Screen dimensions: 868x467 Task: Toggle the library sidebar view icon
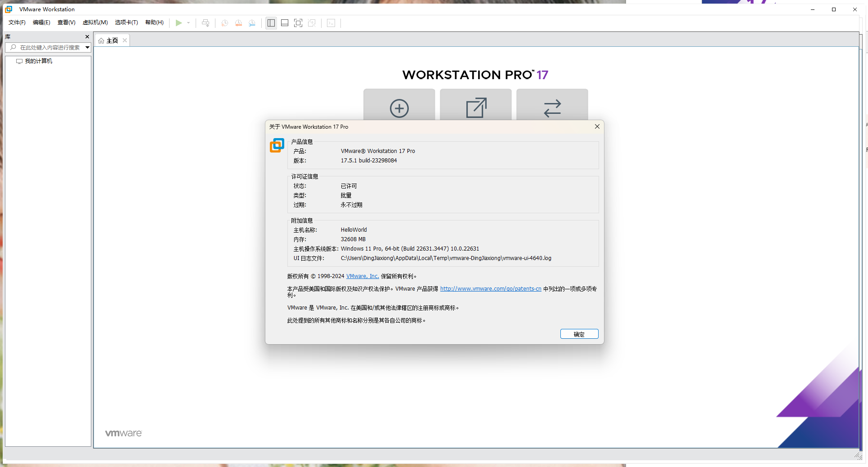coord(271,23)
